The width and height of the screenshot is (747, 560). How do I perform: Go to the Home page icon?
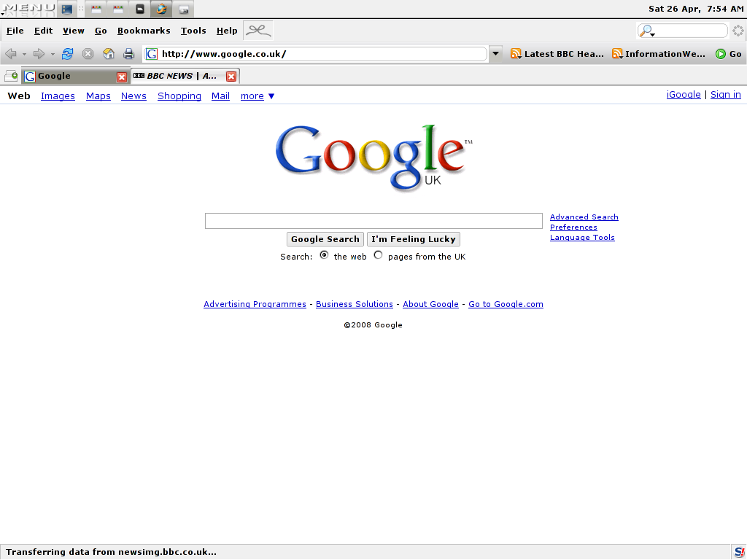(x=109, y=54)
